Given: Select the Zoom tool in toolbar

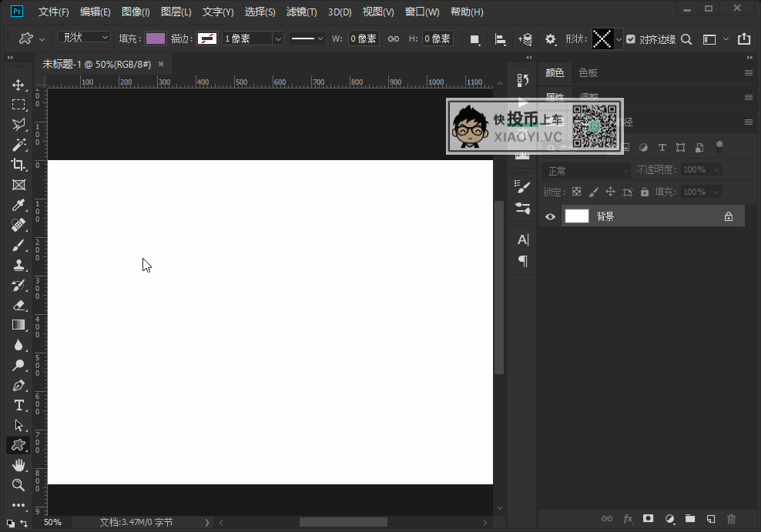Looking at the screenshot, I should click(18, 485).
